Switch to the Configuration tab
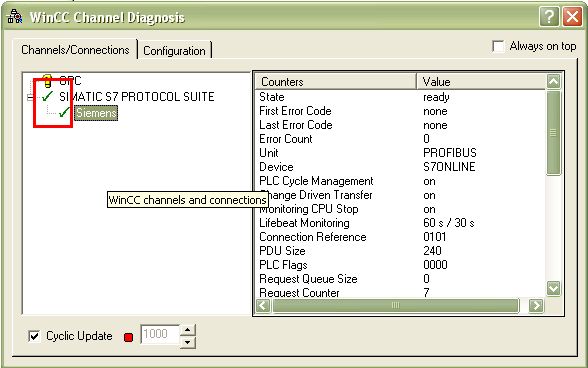Screen dimensions: 588x368 [174, 51]
